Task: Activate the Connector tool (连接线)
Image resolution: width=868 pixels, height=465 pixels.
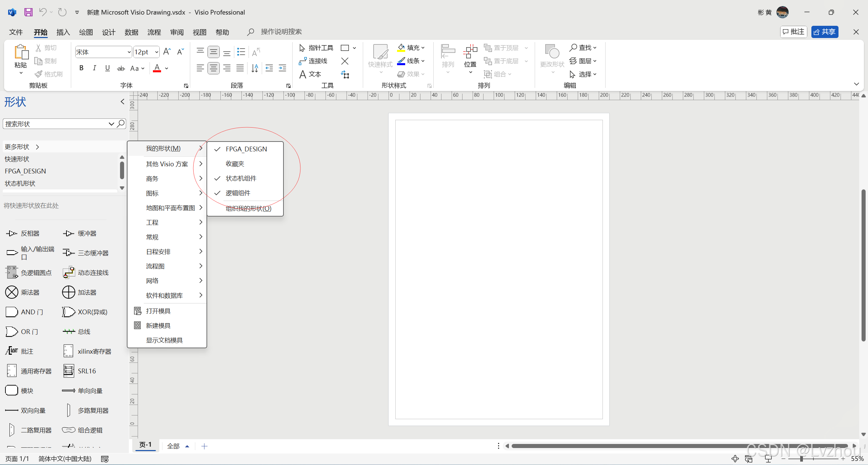Action: 313,61
